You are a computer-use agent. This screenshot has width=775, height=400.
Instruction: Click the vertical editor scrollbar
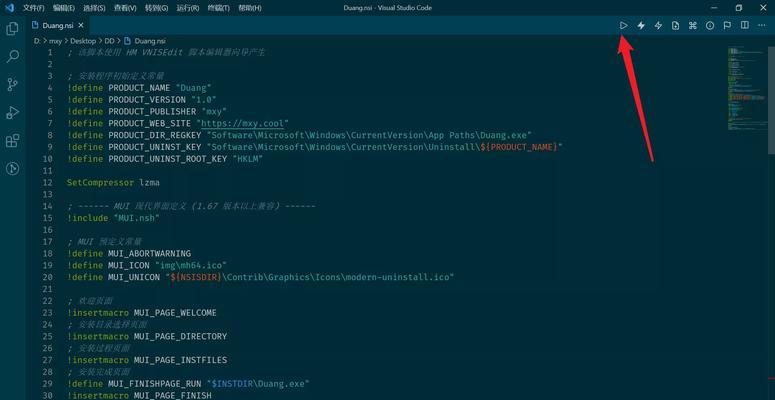tap(771, 99)
